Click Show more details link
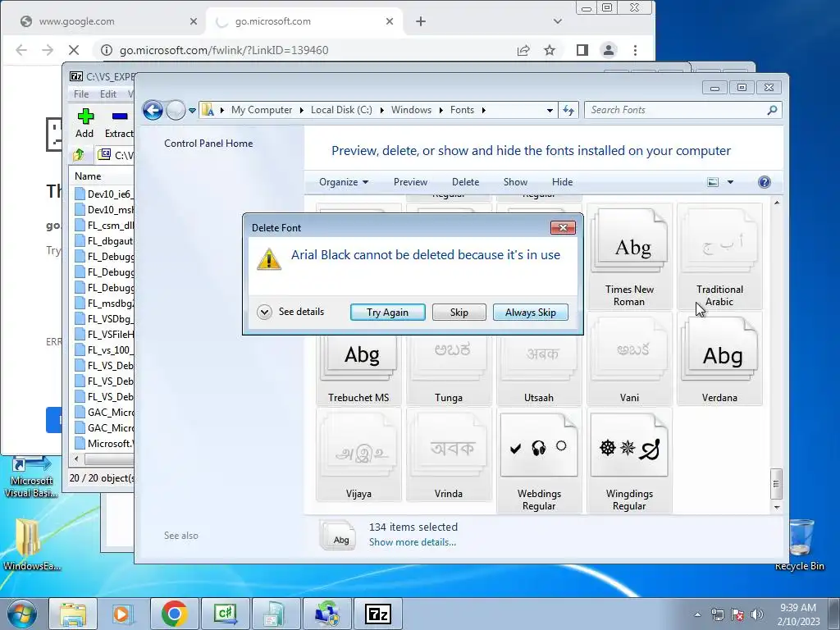840x630 pixels. click(x=413, y=542)
